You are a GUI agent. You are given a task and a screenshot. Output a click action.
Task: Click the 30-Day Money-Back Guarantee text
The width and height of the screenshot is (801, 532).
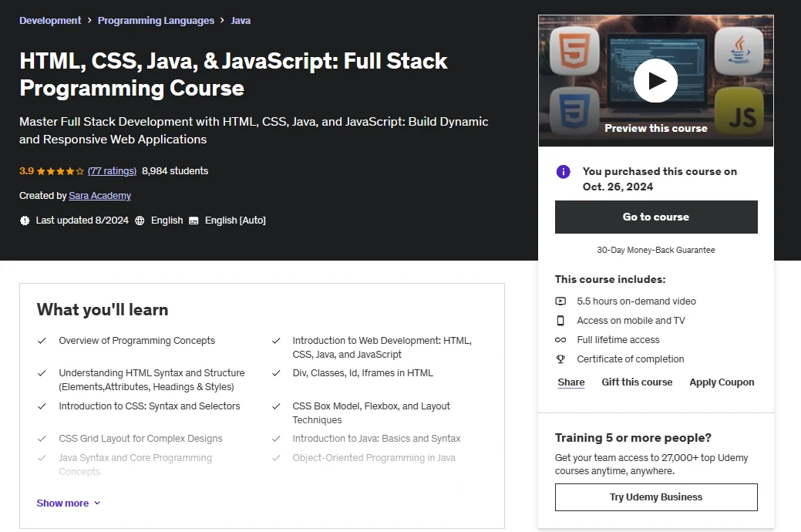[x=656, y=250]
